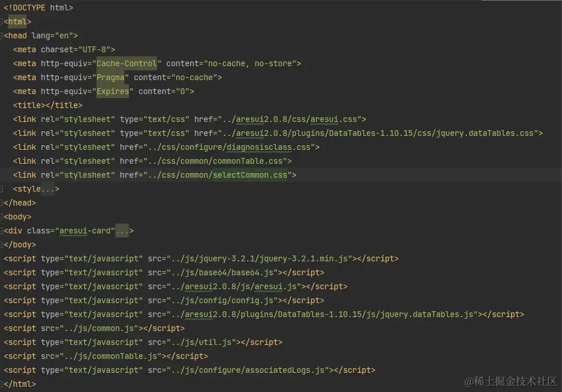The height and width of the screenshot is (392, 562).
Task: Click the <!DOCTYPE html> declaration
Action: point(38,8)
